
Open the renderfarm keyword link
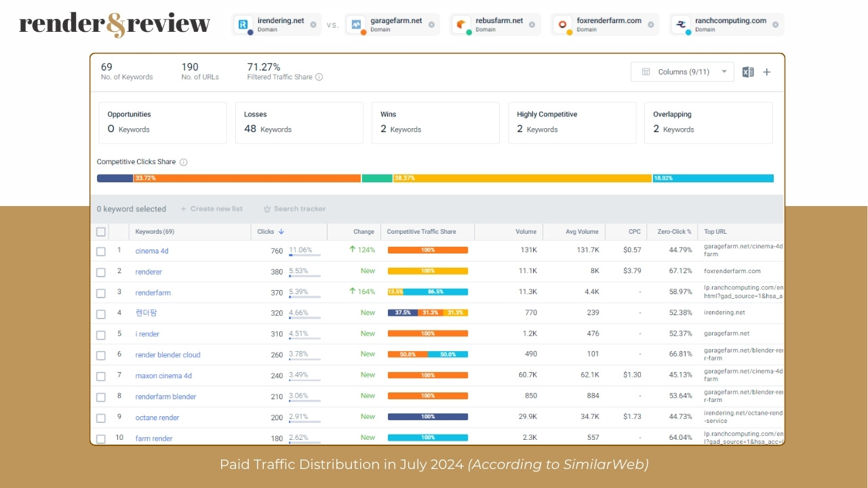pos(153,293)
